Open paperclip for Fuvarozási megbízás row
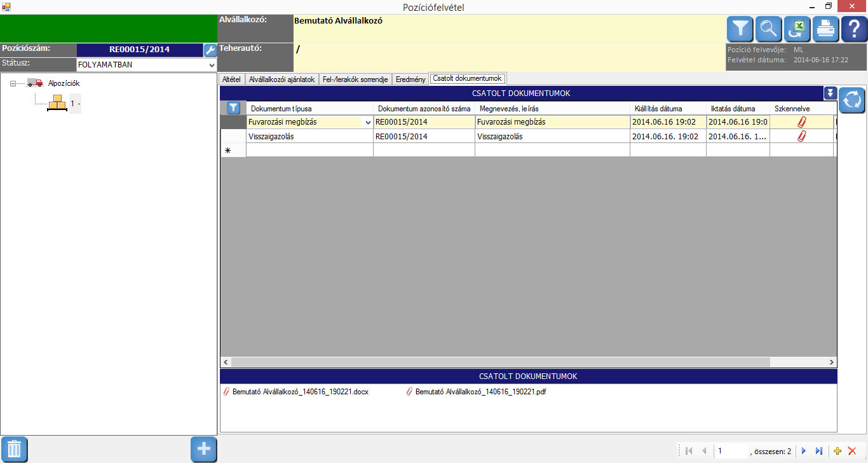Viewport: 868px width, 463px height. (801, 122)
